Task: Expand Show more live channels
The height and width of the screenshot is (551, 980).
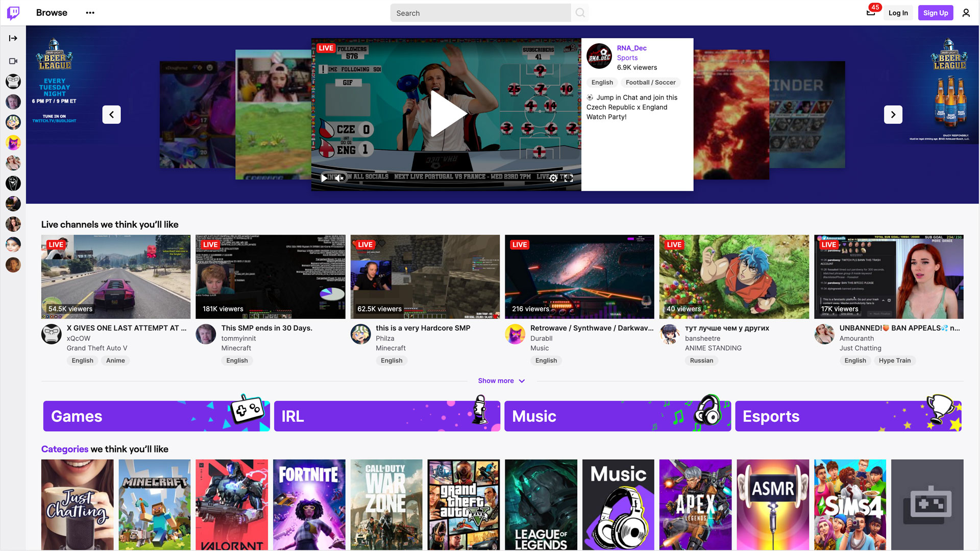Action: [501, 381]
